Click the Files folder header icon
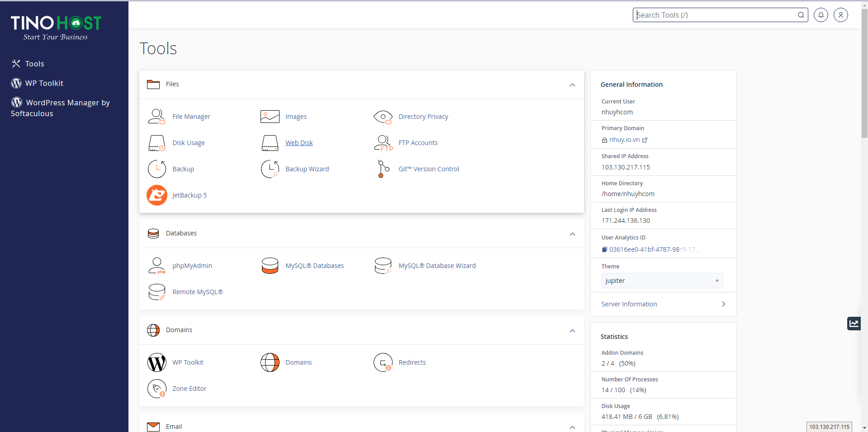Image resolution: width=868 pixels, height=432 pixels. pyautogui.click(x=153, y=85)
